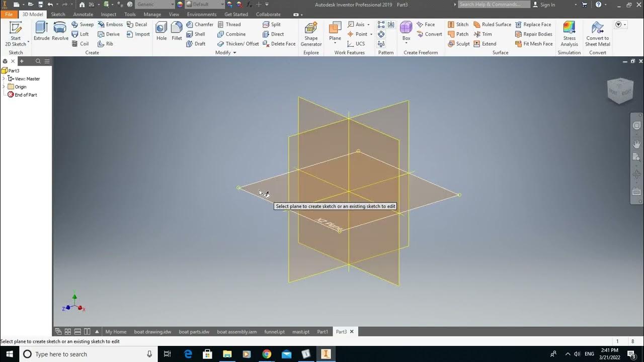Viewport: 644px width, 362px height.
Task: Open the Inspect ribbon tab
Action: point(108,14)
